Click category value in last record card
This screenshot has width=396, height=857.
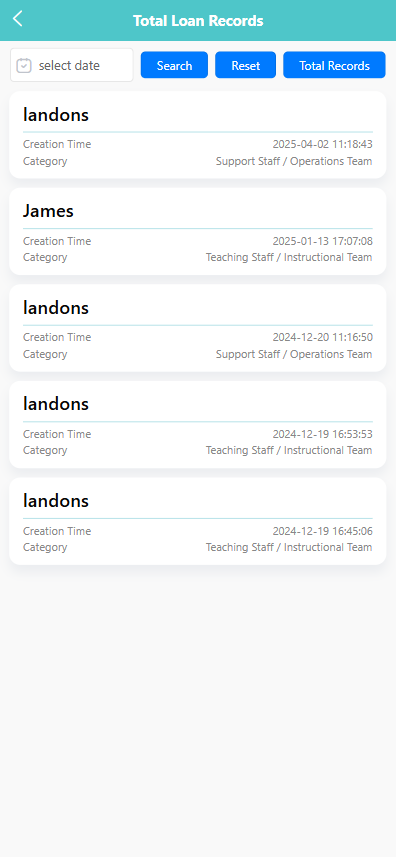pyautogui.click(x=289, y=547)
